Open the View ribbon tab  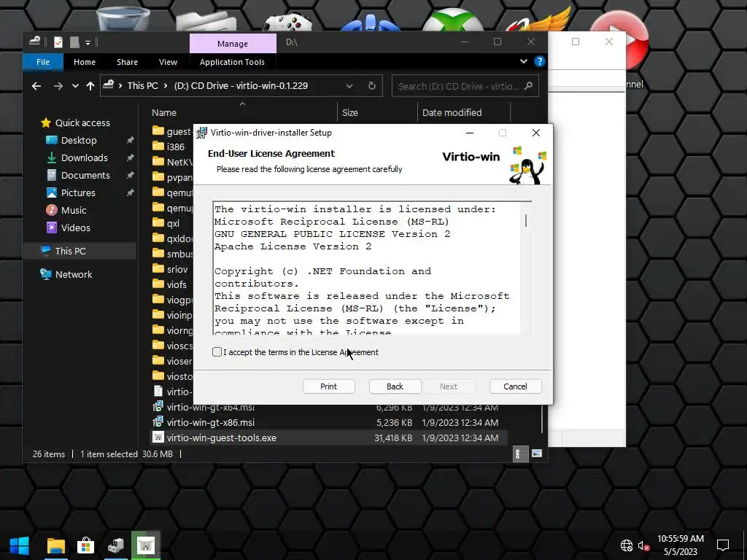coord(169,62)
